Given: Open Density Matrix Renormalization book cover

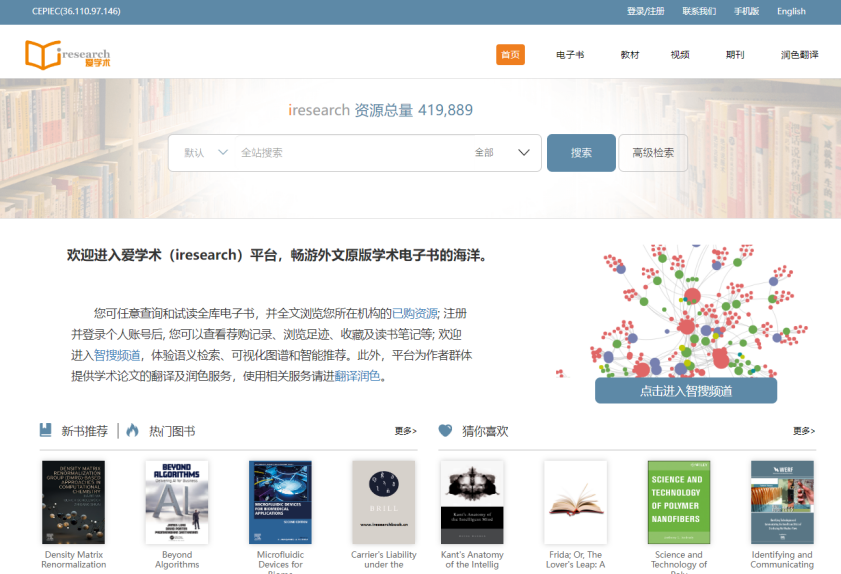Looking at the screenshot, I should click(73, 502).
